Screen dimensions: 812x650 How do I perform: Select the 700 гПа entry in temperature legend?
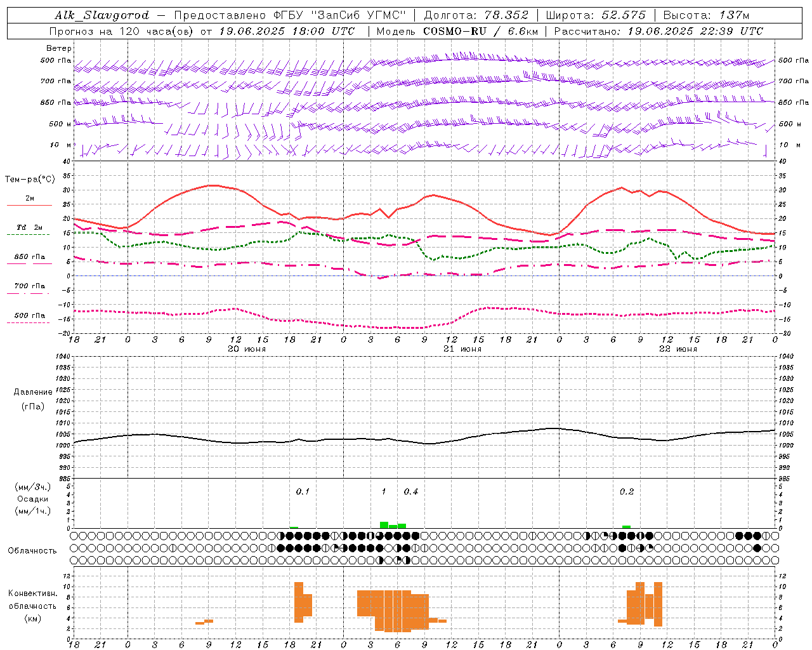[x=30, y=286]
